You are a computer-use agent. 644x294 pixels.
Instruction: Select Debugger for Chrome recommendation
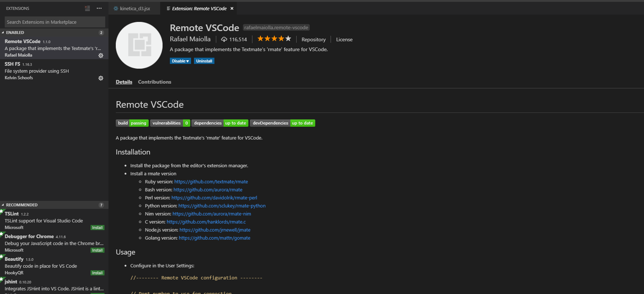(x=54, y=243)
